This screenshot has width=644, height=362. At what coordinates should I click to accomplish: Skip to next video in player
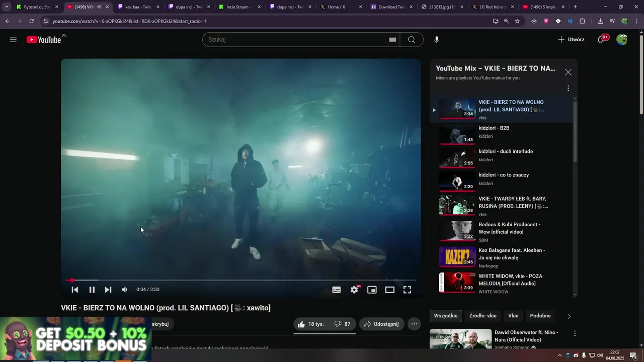pyautogui.click(x=108, y=290)
